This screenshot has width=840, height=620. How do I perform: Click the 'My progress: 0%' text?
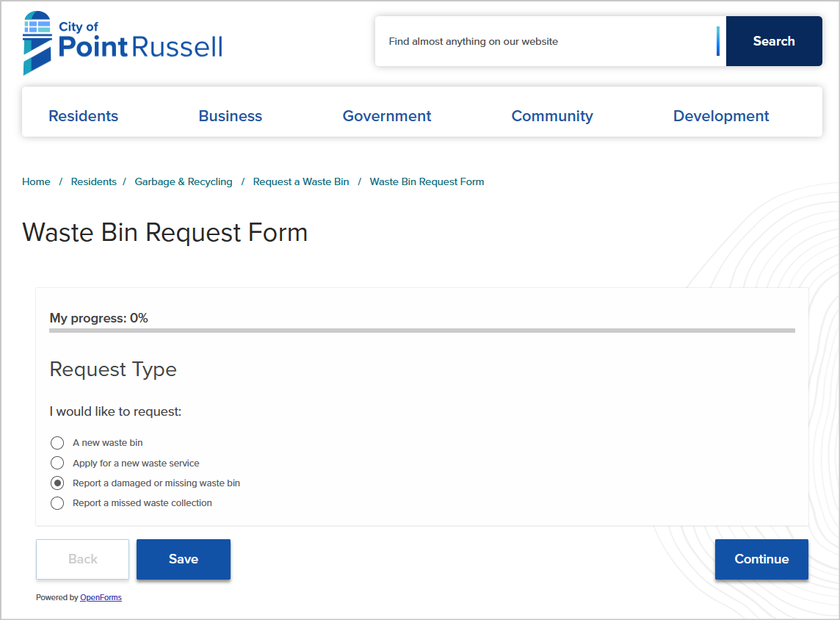pos(98,318)
